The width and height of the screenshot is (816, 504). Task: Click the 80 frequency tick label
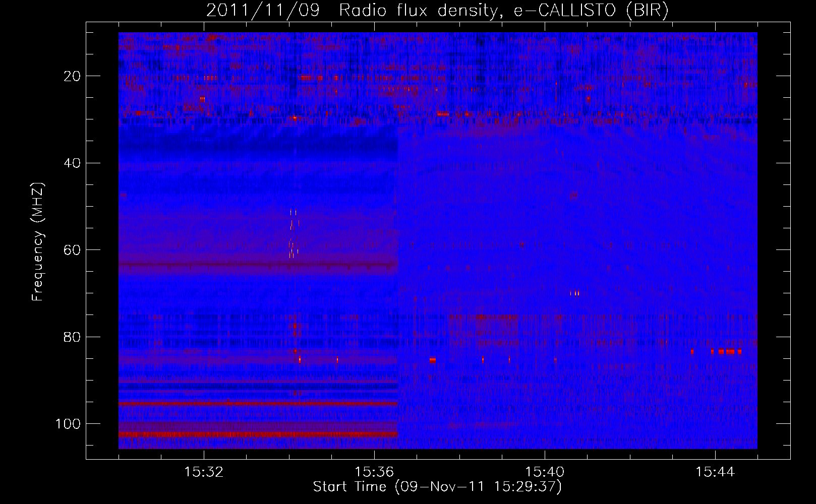(73, 337)
